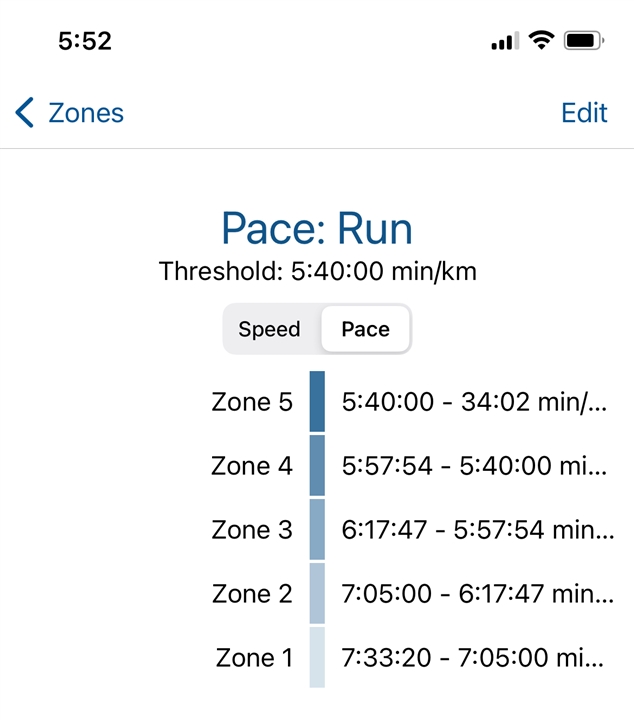Tap the Zone 1 lightest swatch
The height and width of the screenshot is (720, 634).
point(317,657)
